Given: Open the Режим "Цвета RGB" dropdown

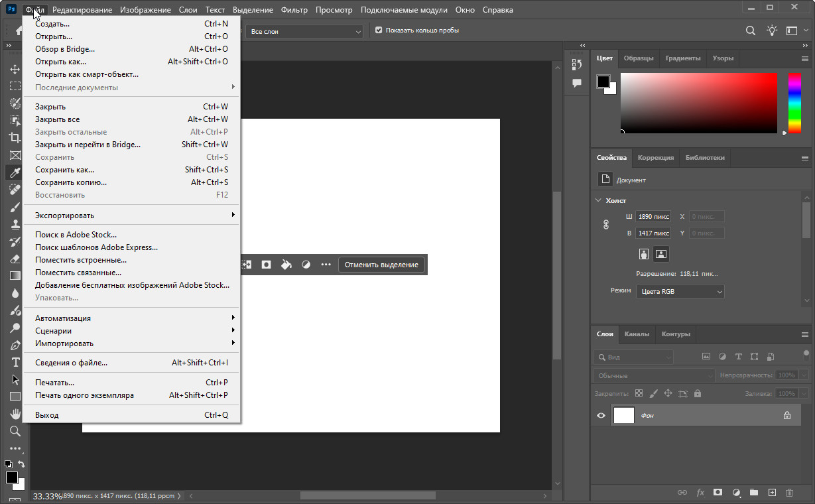Looking at the screenshot, I should point(680,292).
